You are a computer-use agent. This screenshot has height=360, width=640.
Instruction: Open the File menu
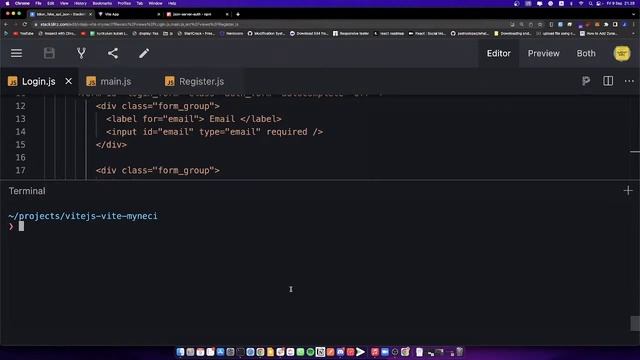click(x=38, y=3)
